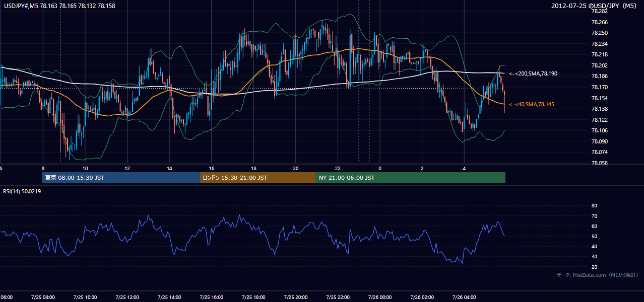Click RSI level 40 on axis
The image size is (644, 302).
tap(594, 246)
